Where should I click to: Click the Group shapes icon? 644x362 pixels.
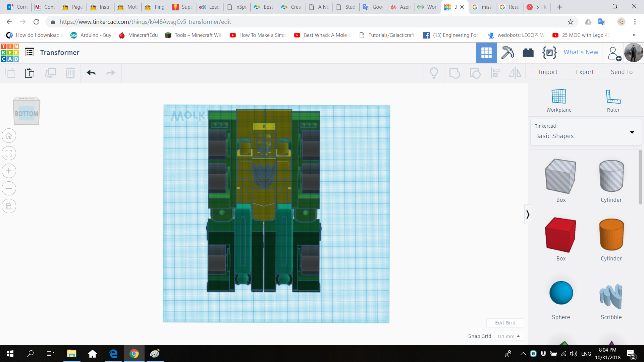(454, 73)
